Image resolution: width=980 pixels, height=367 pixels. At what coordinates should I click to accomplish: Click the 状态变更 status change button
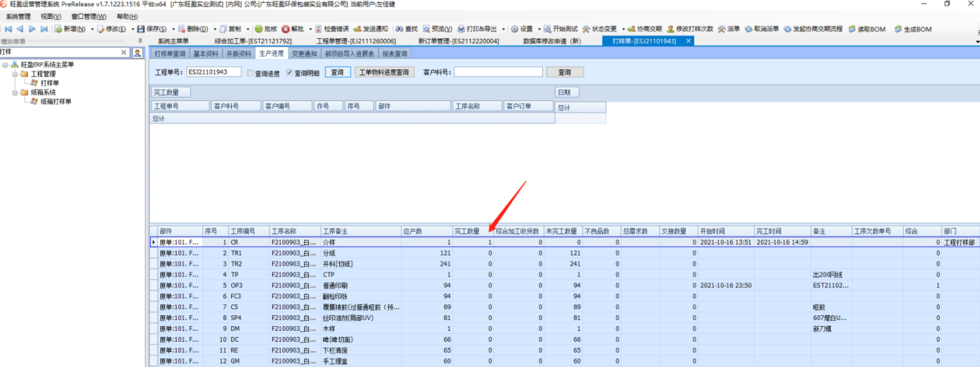600,29
